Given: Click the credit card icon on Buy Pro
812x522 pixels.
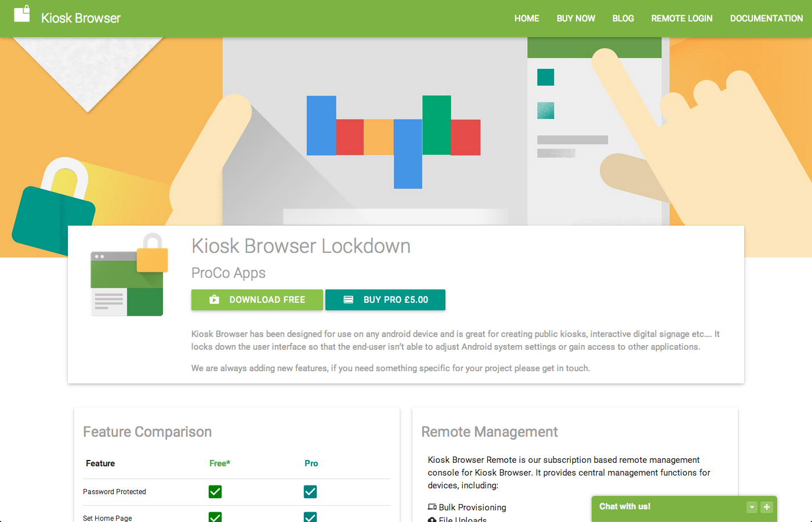Looking at the screenshot, I should (348, 300).
